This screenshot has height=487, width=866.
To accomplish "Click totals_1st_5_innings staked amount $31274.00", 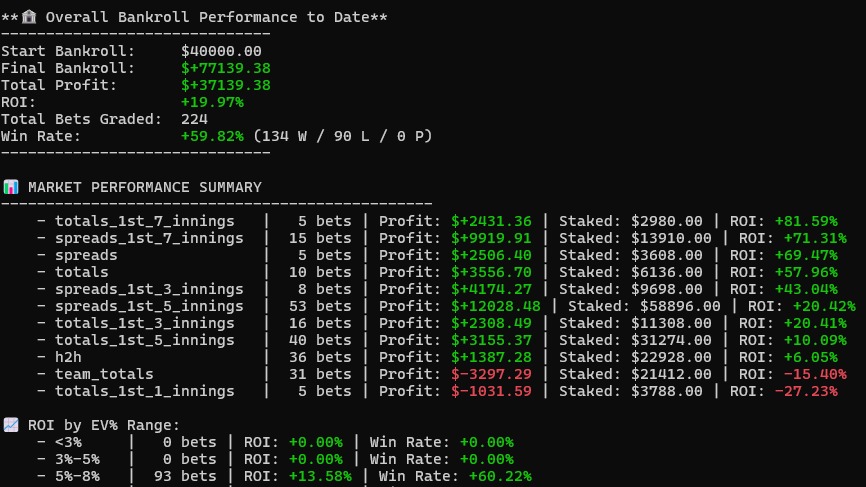I will (x=671, y=341).
